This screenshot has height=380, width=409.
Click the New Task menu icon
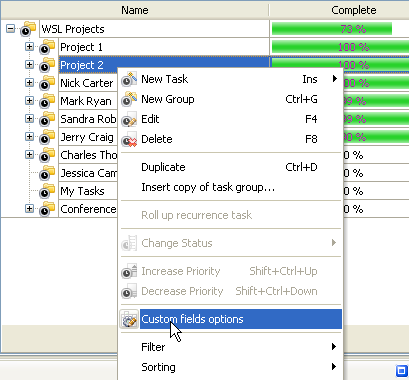click(129, 79)
